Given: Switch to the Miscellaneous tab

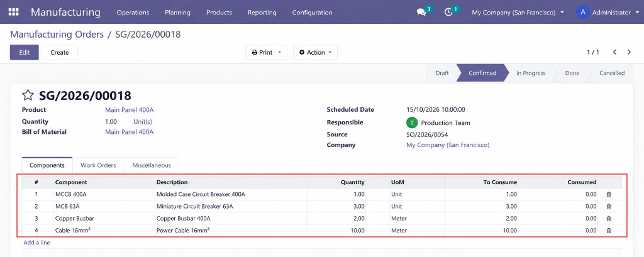Looking at the screenshot, I should pos(152,165).
